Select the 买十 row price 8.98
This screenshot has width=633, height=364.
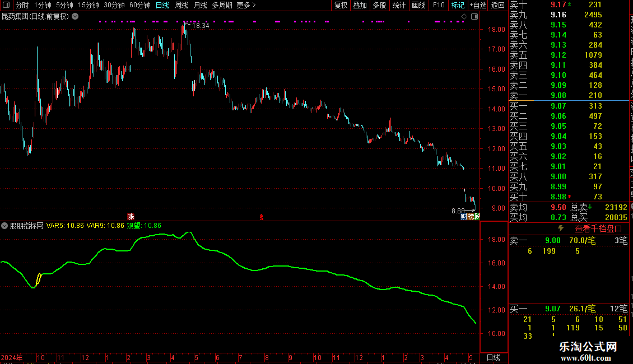point(558,197)
